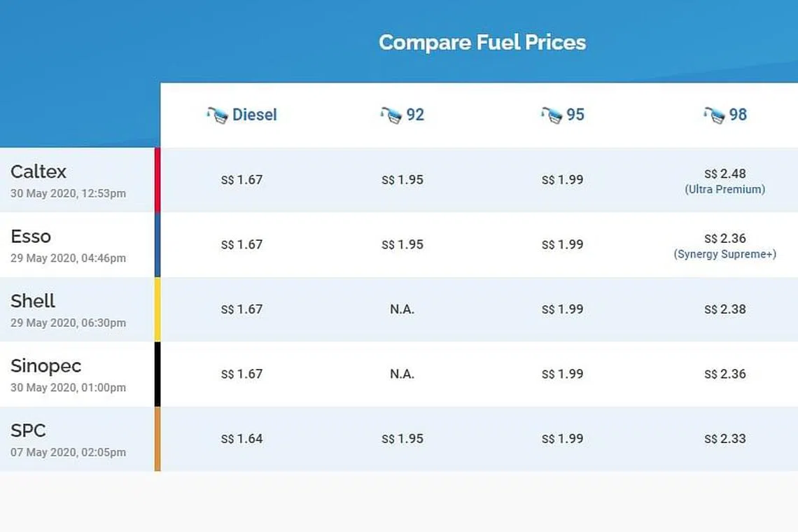798x532 pixels.
Task: Click Caltex Ultra Premium 98 price
Action: pyautogui.click(x=724, y=174)
